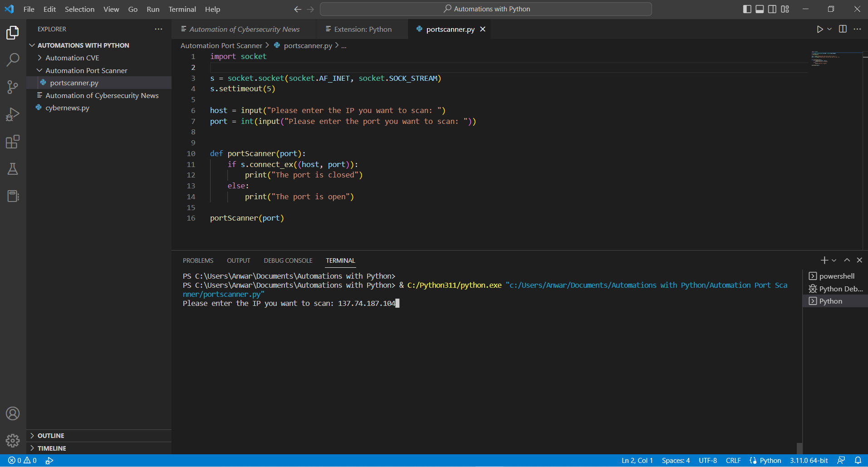Click 3.11.0 64-bit interpreter selector
The image size is (868, 467).
pyautogui.click(x=809, y=460)
